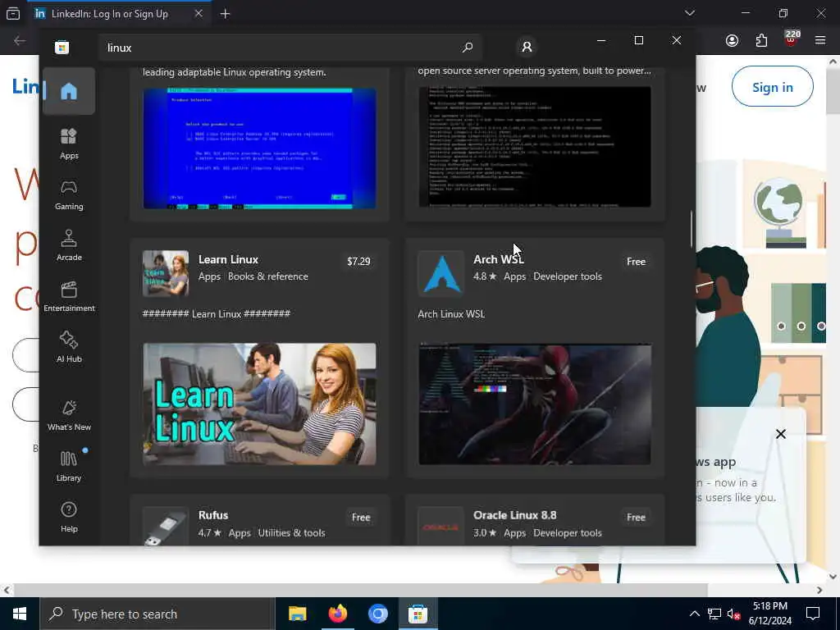
Task: Open the Rufus title
Action: pyautogui.click(x=213, y=515)
